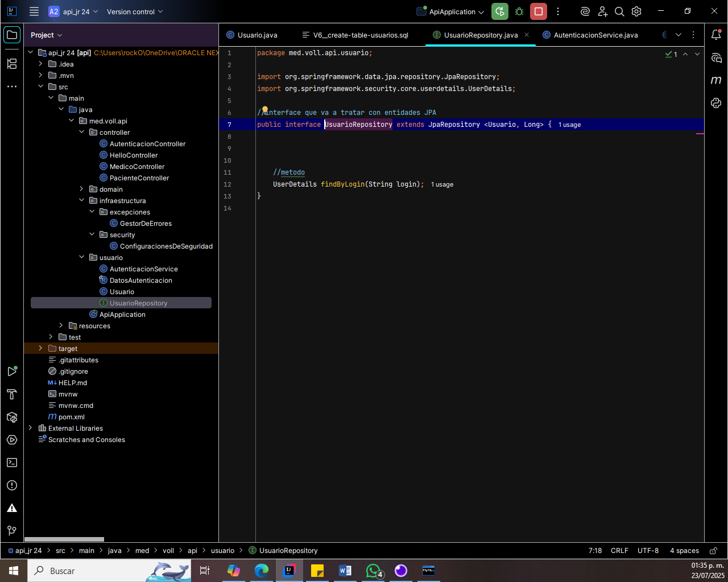Open the Problems tool window
The width and height of the screenshot is (728, 582).
(12, 485)
